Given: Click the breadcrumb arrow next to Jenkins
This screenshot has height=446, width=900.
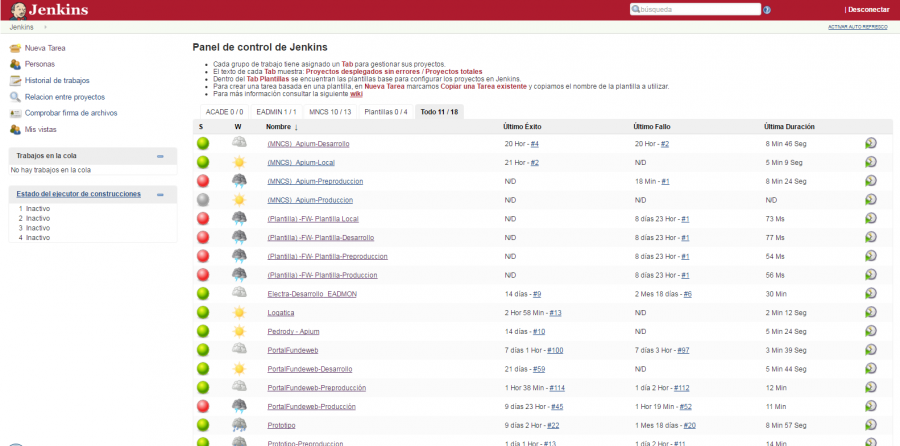Looking at the screenshot, I should [45, 27].
